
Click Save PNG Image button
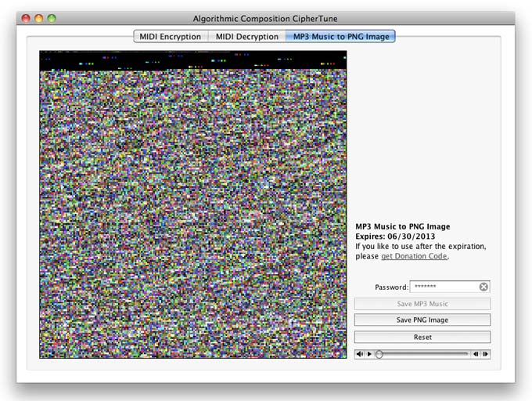[422, 320]
